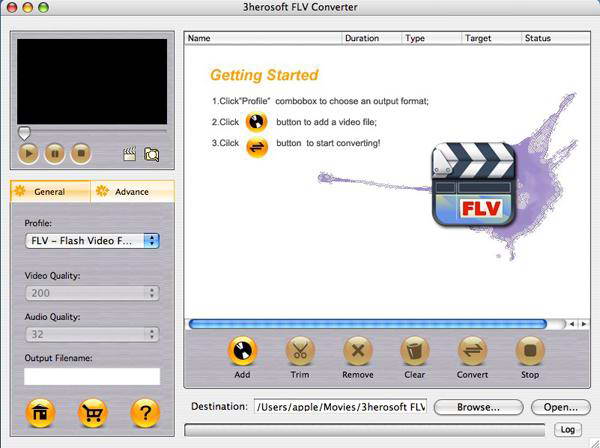Open the Profile combobox
600x448 pixels.
pyautogui.click(x=92, y=241)
